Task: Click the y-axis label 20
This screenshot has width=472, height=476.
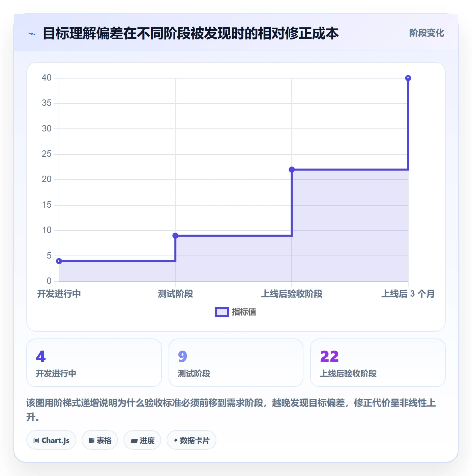Action: click(x=47, y=179)
